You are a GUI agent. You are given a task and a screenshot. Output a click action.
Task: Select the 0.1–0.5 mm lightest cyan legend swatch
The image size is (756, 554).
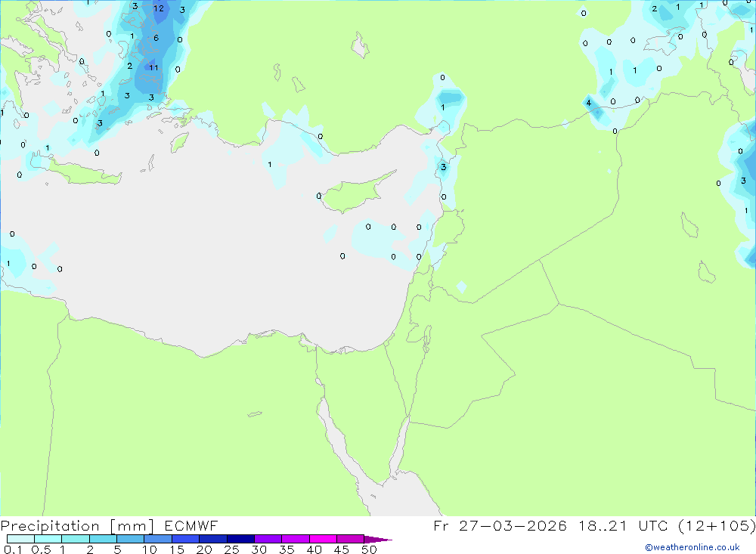pos(20,539)
